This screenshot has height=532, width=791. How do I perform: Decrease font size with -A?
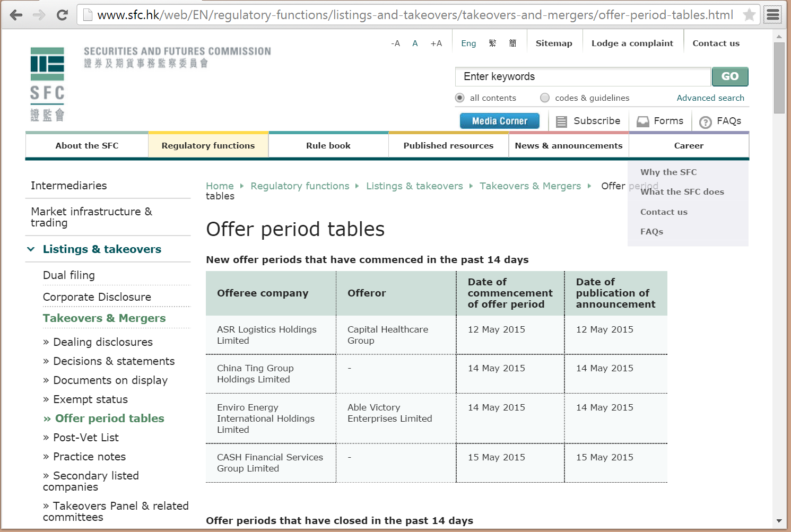395,43
